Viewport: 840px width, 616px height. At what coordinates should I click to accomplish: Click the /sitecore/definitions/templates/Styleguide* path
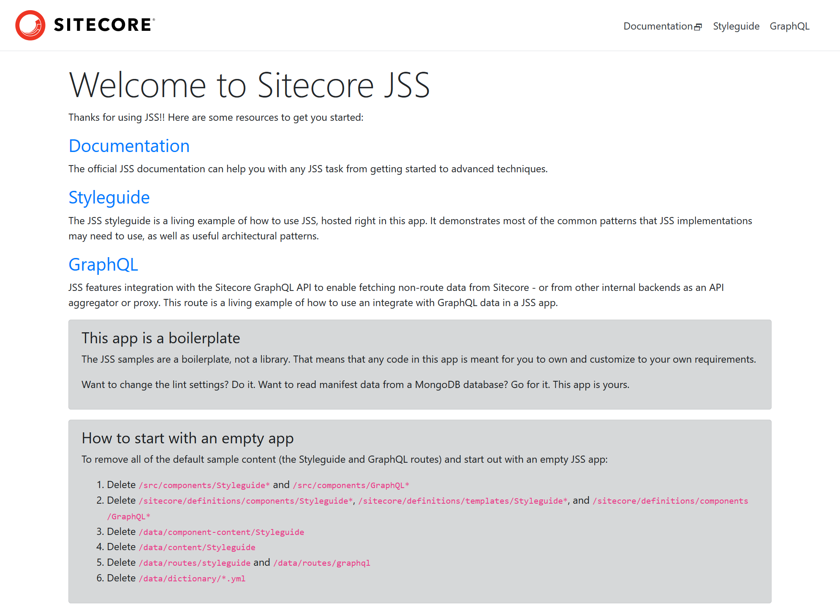coord(463,501)
